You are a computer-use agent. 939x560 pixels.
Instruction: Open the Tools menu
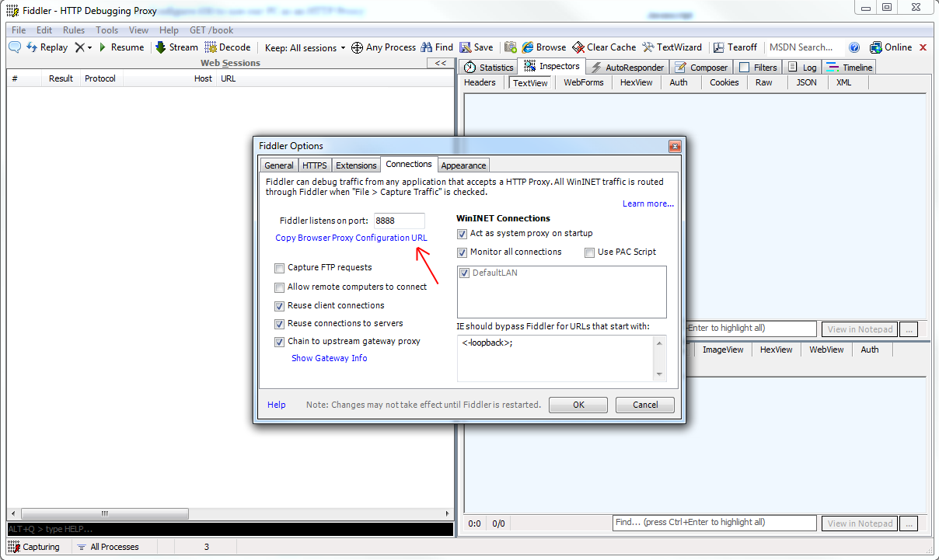point(107,30)
